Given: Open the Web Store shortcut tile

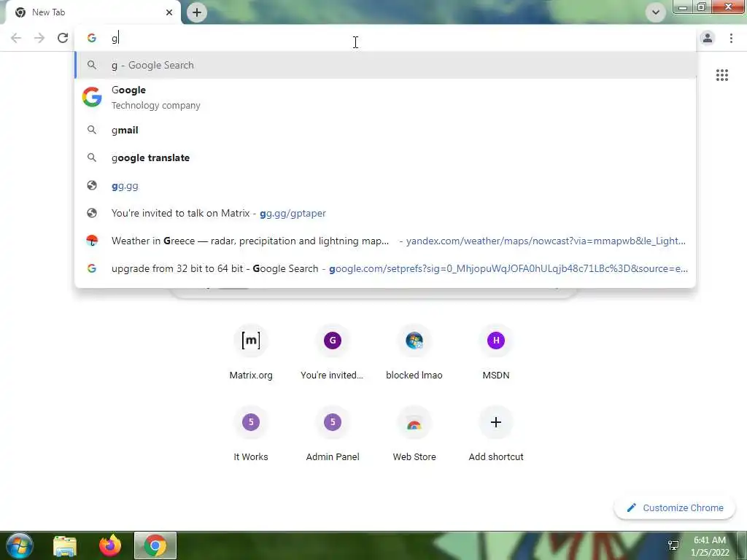Looking at the screenshot, I should tap(414, 435).
